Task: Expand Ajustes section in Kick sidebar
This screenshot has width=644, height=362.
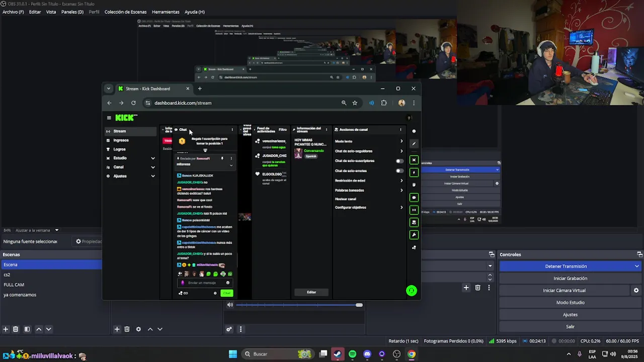Action: point(153,176)
